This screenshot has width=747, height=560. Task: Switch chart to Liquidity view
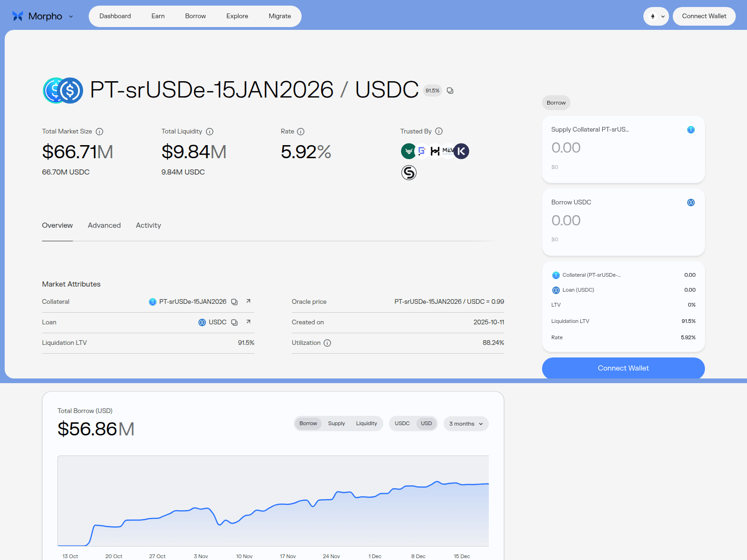click(x=366, y=424)
